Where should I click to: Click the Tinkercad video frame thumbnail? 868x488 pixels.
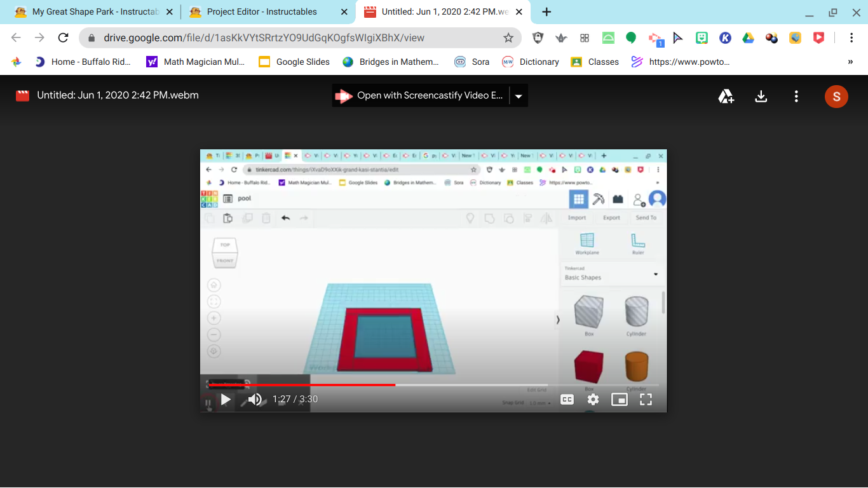pos(433,280)
